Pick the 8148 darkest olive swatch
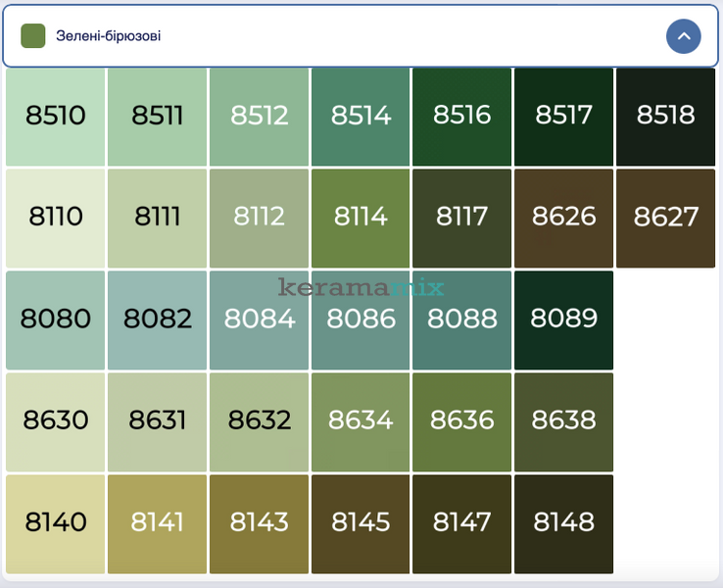Screen dimensions: 723x588 pyautogui.click(x=564, y=524)
